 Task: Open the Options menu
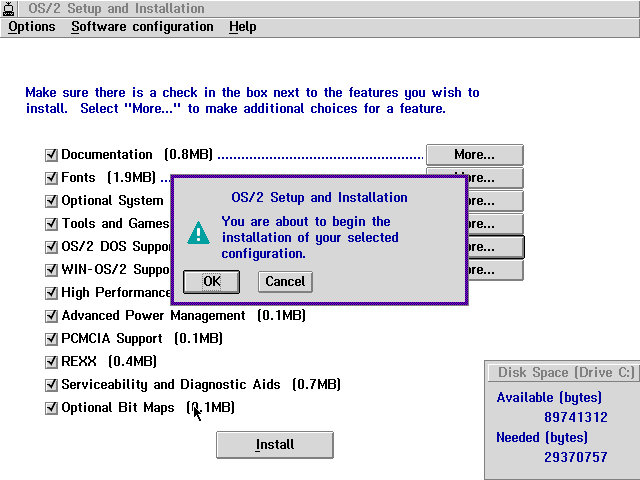coord(31,27)
